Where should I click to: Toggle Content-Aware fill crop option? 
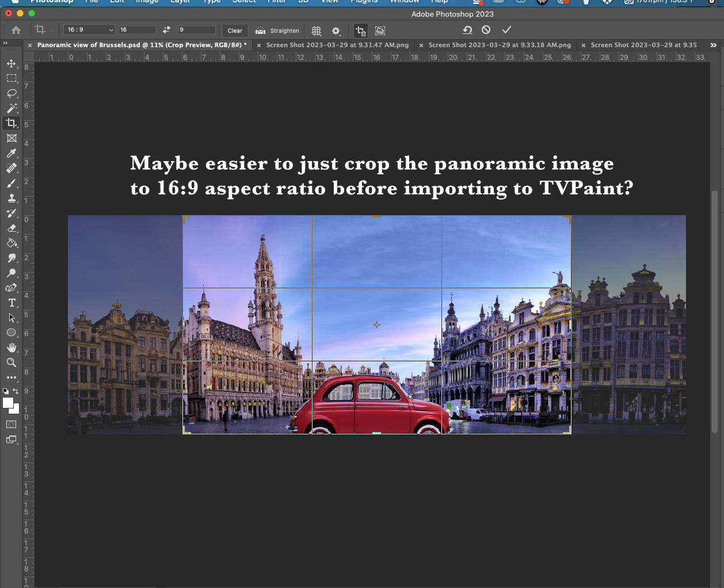(380, 30)
